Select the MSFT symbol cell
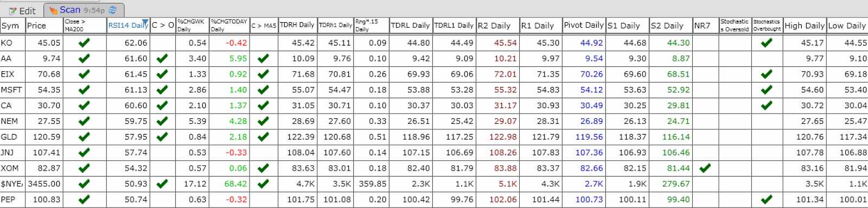Screen dimensions: 868x208 [x=12, y=90]
